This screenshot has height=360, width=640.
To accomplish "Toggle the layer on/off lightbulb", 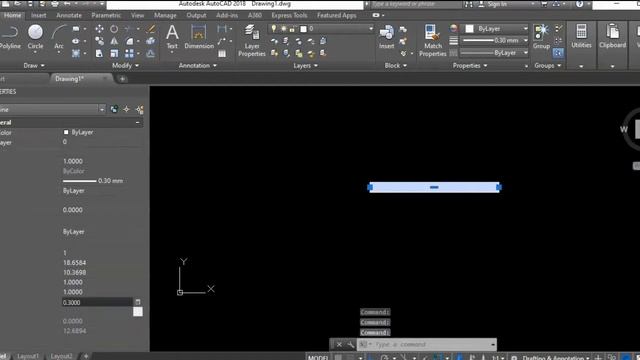I will point(273,29).
